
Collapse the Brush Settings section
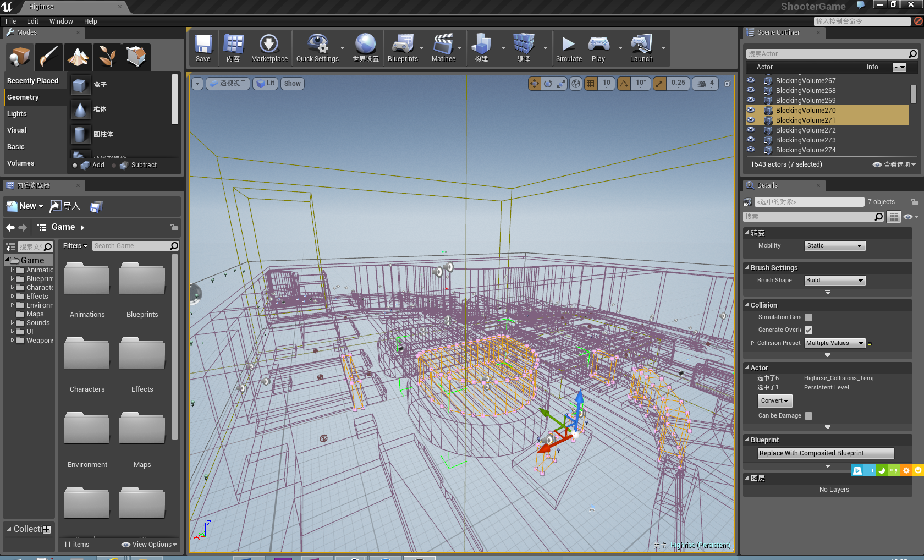747,268
